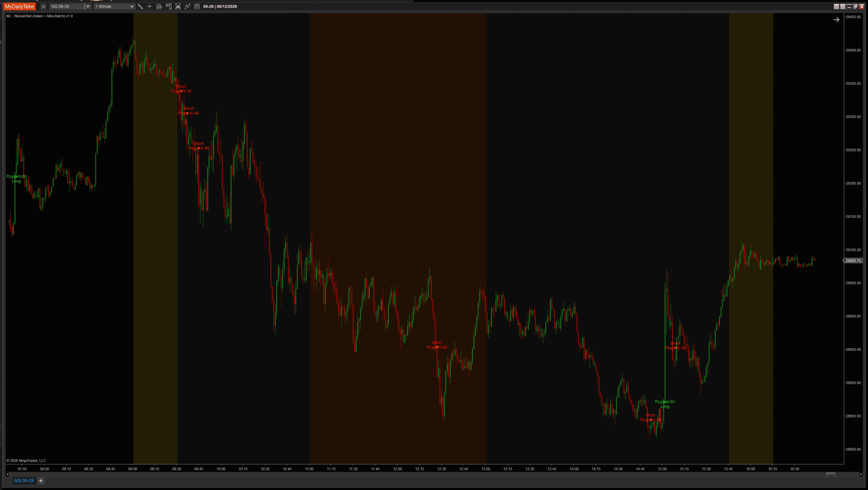Click the 29450.00 price axis label
The height and width of the screenshot is (490, 868).
853,17
